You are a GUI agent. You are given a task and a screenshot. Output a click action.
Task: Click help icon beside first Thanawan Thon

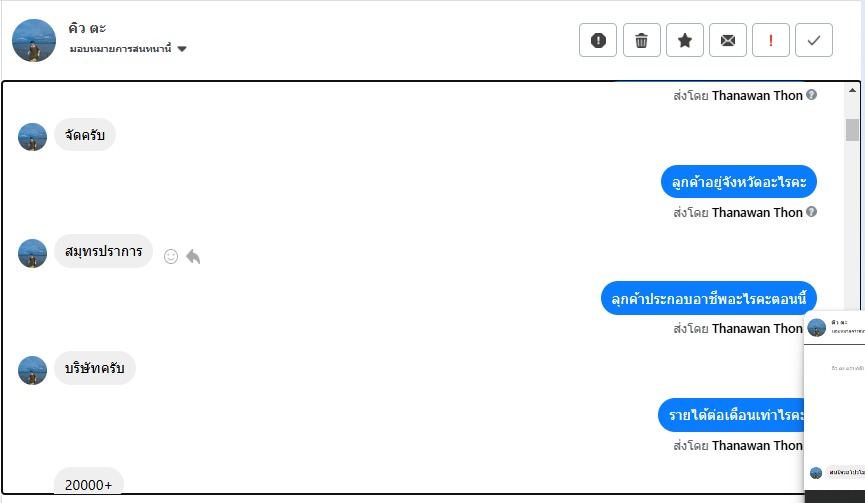812,95
